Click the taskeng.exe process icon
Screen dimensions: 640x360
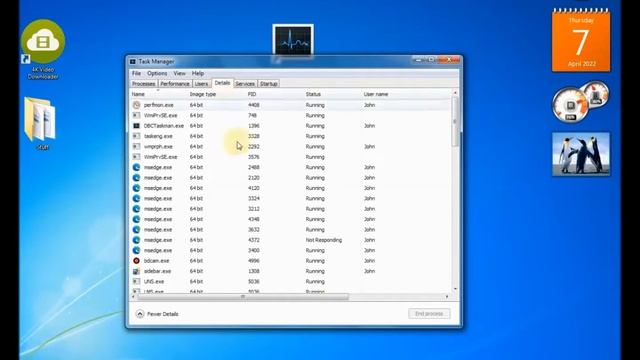click(136, 136)
